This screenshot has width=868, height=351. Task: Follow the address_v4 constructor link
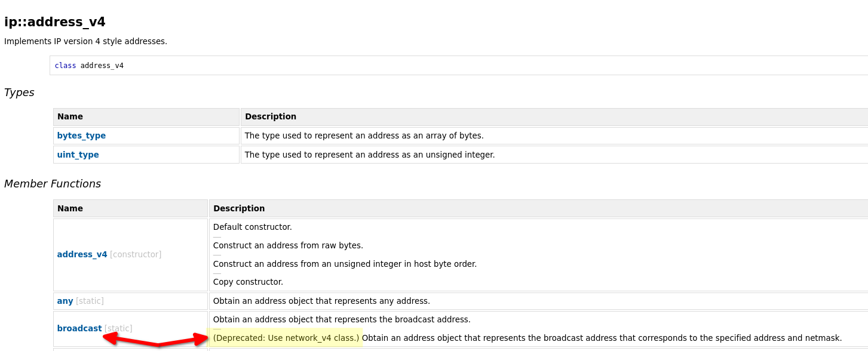[x=82, y=254]
